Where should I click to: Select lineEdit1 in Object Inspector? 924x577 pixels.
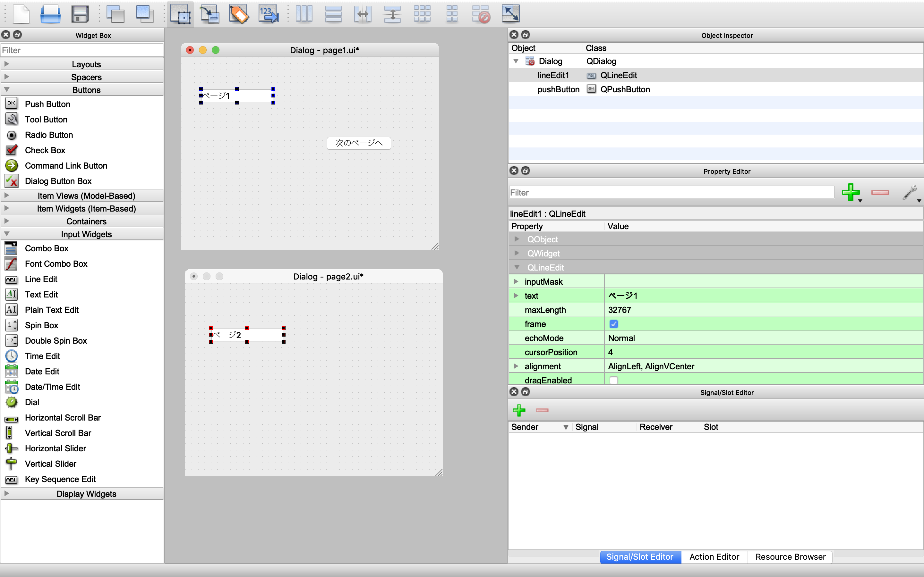[x=553, y=75]
